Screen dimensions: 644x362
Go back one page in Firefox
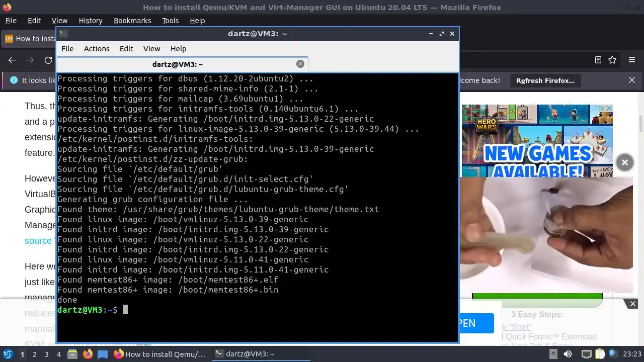(12, 60)
